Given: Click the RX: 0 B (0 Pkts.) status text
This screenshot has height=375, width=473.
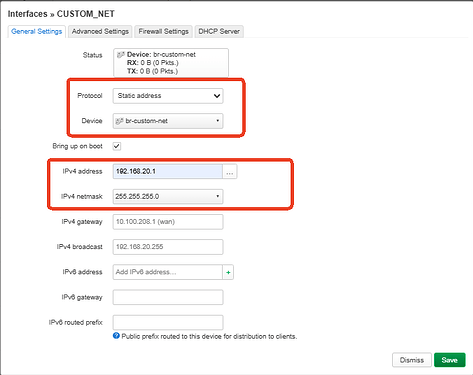Looking at the screenshot, I should [x=152, y=63].
